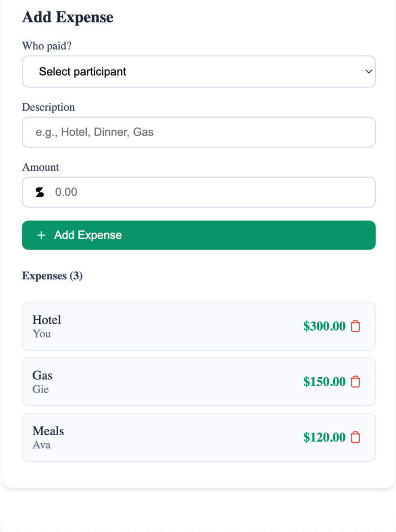Click the Amount input showing 0.00
This screenshot has width=396, height=532.
tap(199, 192)
